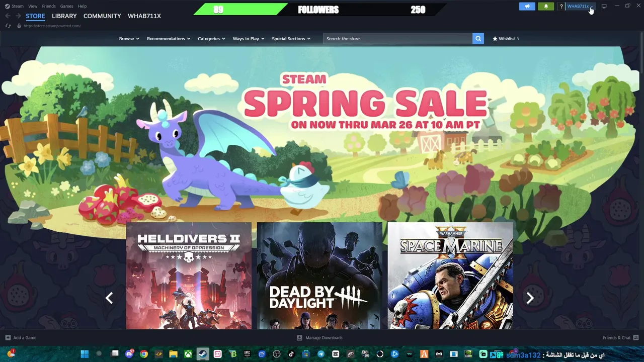Click the Manage Downloads label
The width and height of the screenshot is (644, 362).
[324, 337]
